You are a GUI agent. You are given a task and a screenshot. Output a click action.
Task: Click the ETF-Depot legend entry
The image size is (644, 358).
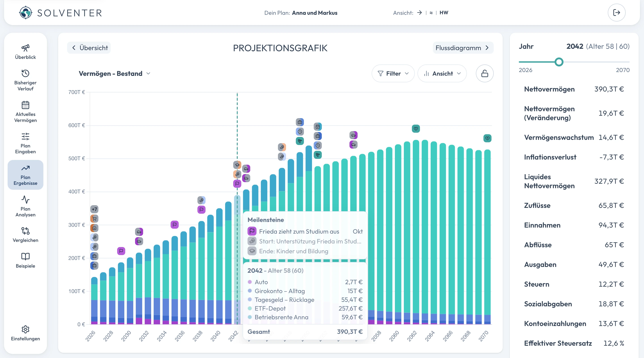pos(305,308)
